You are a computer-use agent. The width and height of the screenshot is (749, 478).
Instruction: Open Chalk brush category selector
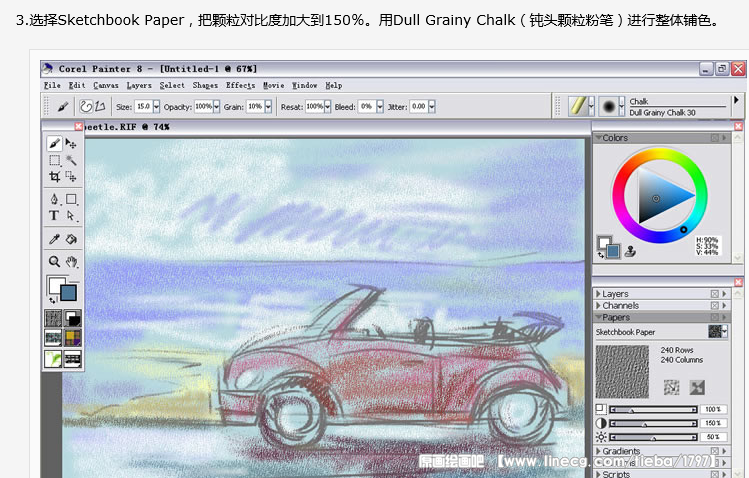pyautogui.click(x=581, y=106)
